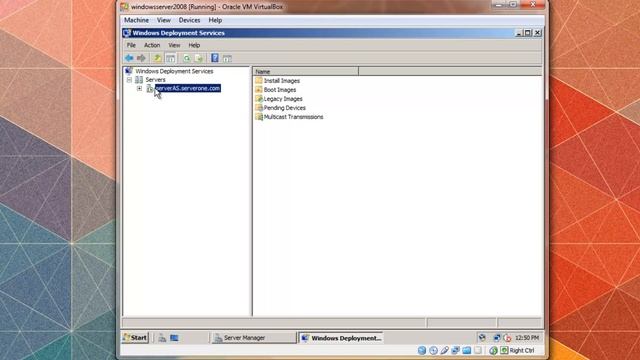Image resolution: width=640 pixels, height=360 pixels.
Task: Click the 12:50 PM taskbar clock
Action: 527,338
